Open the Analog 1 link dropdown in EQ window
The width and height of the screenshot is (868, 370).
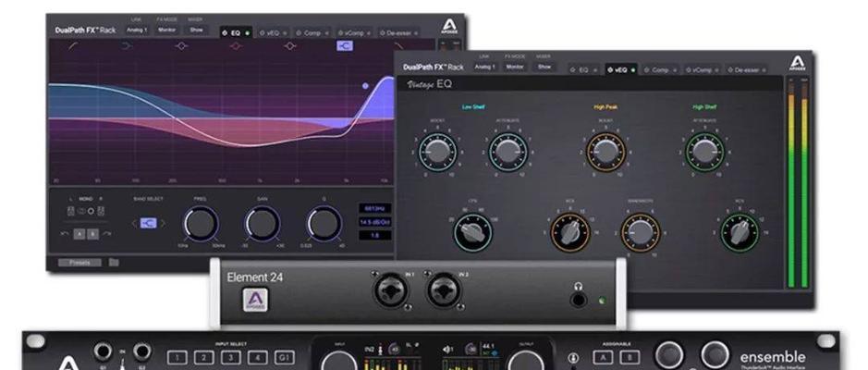click(137, 30)
